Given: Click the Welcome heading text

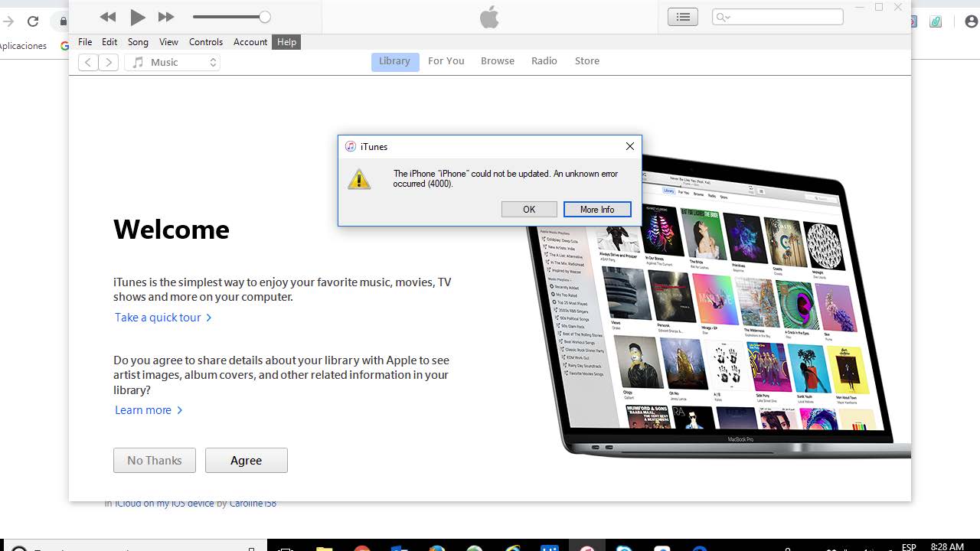Looking at the screenshot, I should click(x=171, y=230).
